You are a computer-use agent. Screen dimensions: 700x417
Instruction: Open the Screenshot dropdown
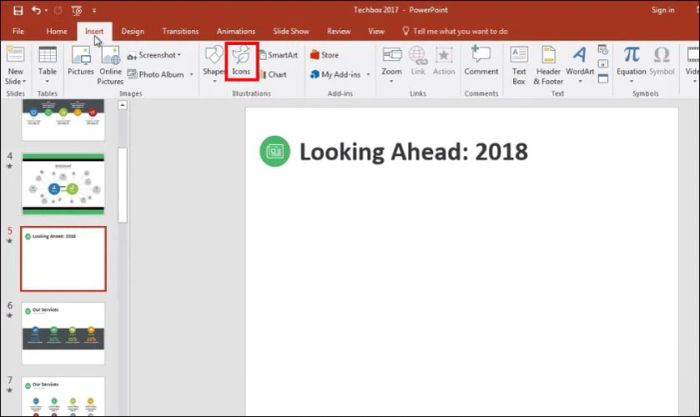pos(154,55)
